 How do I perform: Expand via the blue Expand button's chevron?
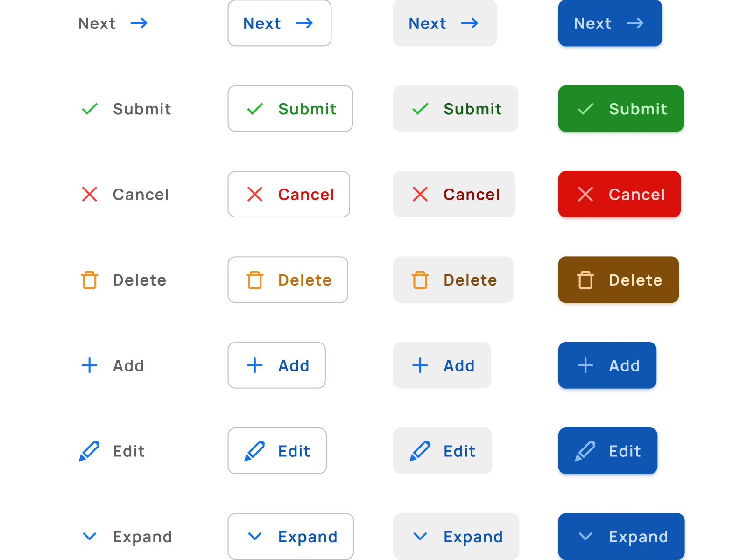(585, 536)
